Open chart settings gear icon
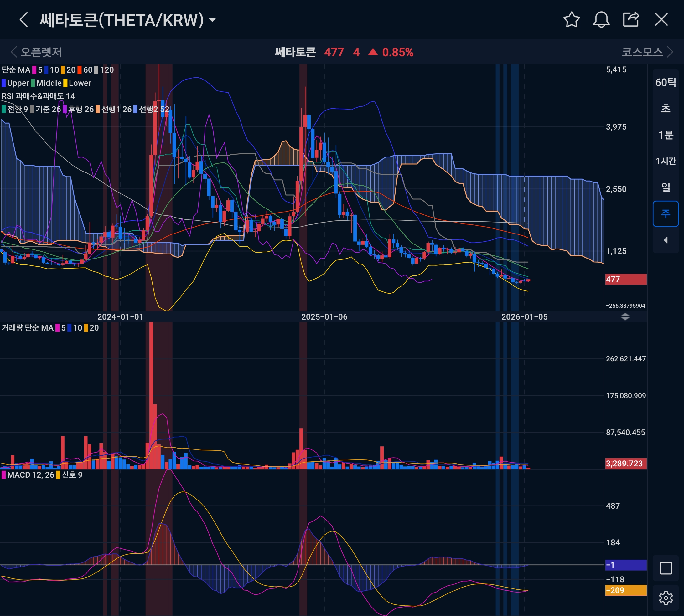Viewport: 684px width, 616px height. [666, 598]
